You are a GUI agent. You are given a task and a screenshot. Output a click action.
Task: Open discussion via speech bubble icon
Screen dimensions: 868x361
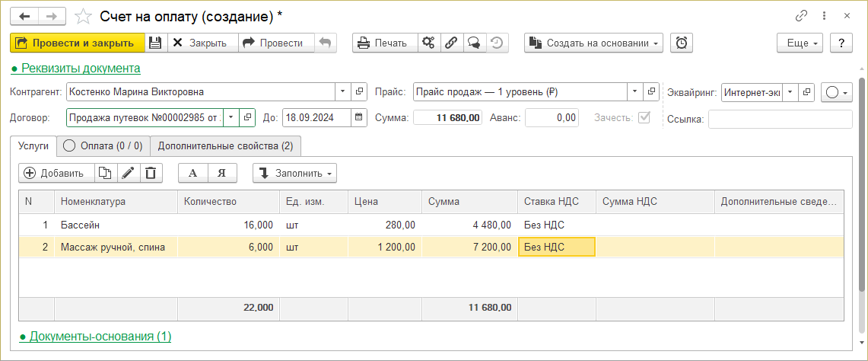coord(473,43)
